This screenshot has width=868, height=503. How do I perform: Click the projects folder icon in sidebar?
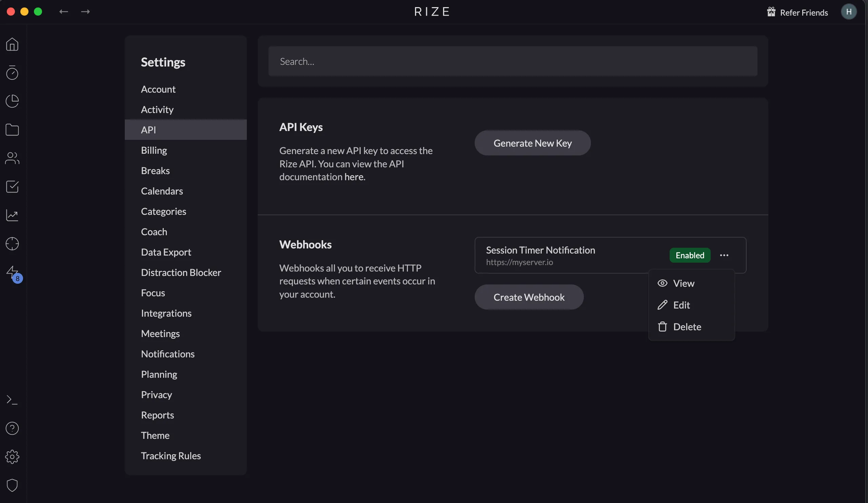12,129
